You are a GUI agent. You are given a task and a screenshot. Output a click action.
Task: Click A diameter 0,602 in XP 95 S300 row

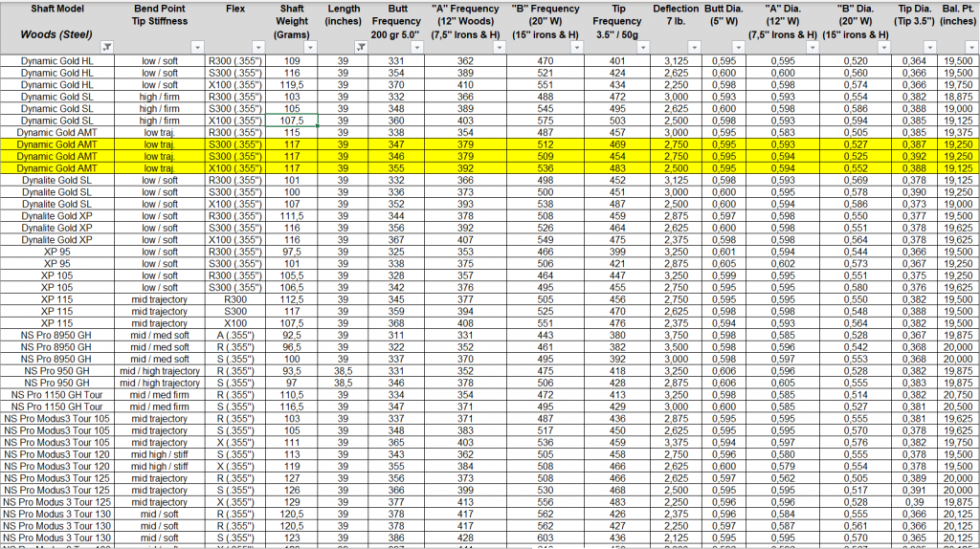pos(783,264)
